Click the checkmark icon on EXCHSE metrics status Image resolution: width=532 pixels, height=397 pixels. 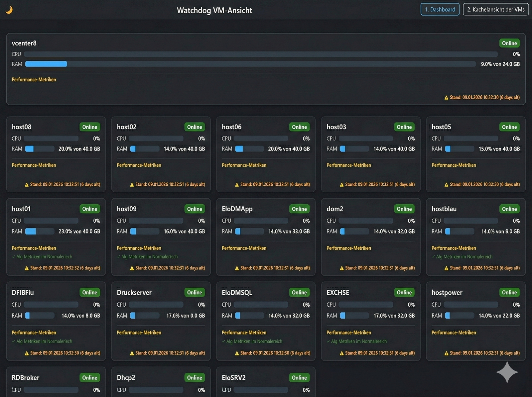click(328, 342)
